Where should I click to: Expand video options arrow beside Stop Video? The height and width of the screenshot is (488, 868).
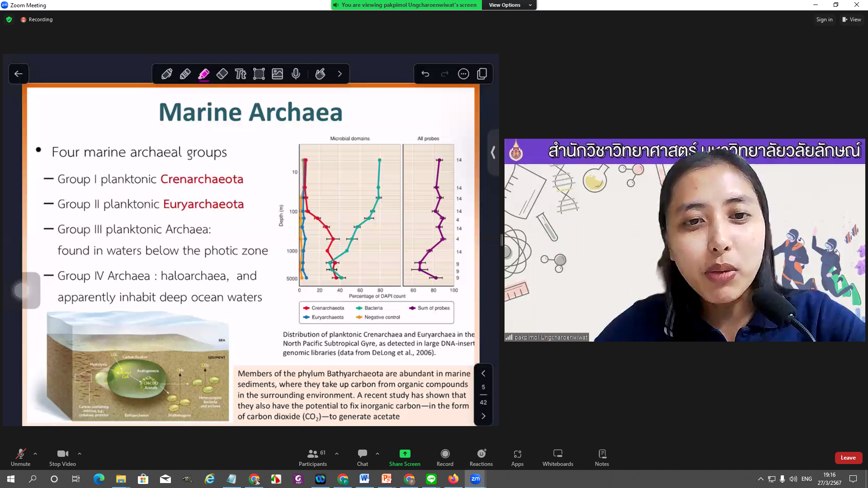[80, 454]
